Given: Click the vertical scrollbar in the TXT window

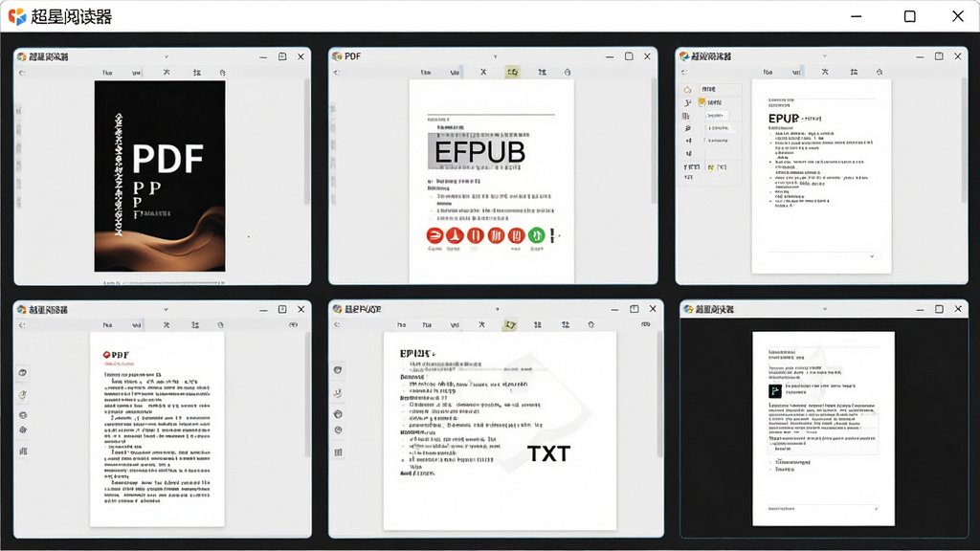Looking at the screenshot, I should click(659, 393).
